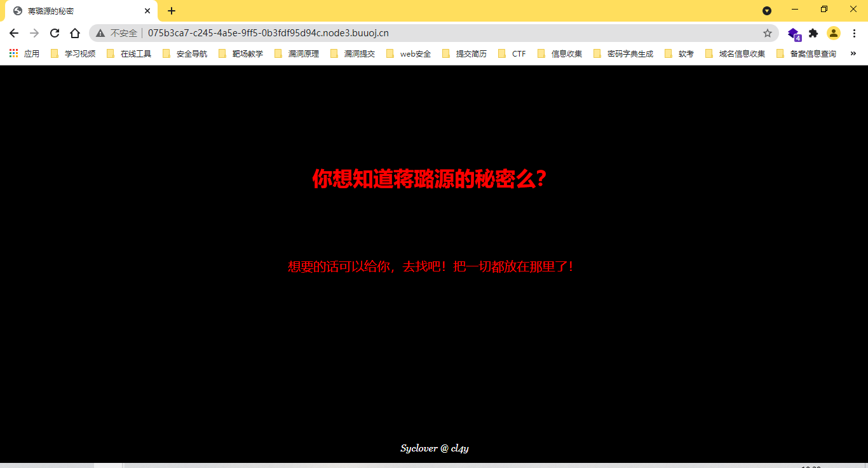Image resolution: width=868 pixels, height=468 pixels.
Task: Click the heading 你想知道蒋璐源的秘密么？
Action: click(430, 179)
